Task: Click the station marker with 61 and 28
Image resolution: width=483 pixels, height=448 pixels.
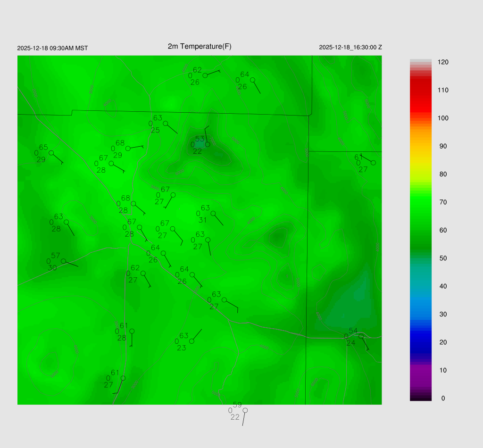Action: [132, 331]
